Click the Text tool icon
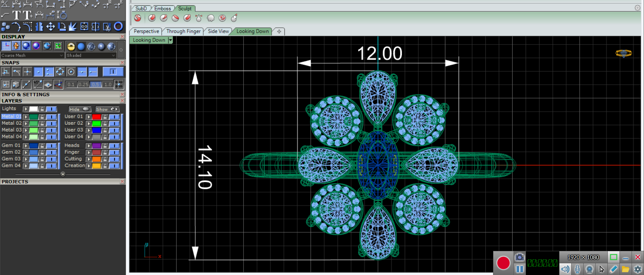 (16, 15)
